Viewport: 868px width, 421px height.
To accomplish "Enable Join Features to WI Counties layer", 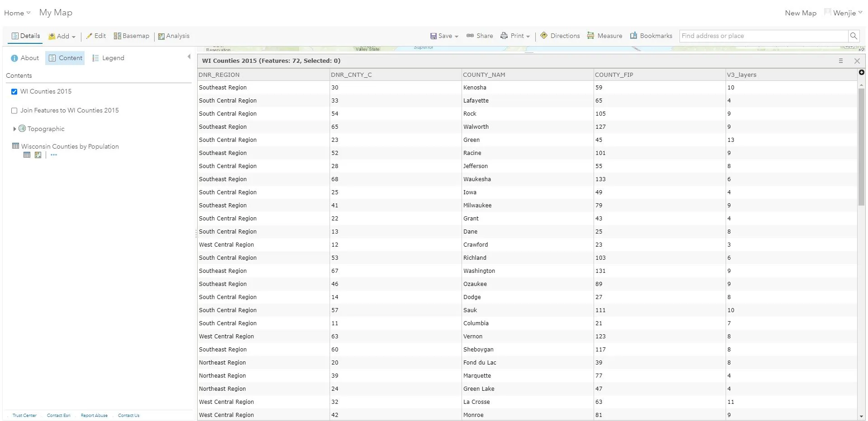I will pos(14,111).
